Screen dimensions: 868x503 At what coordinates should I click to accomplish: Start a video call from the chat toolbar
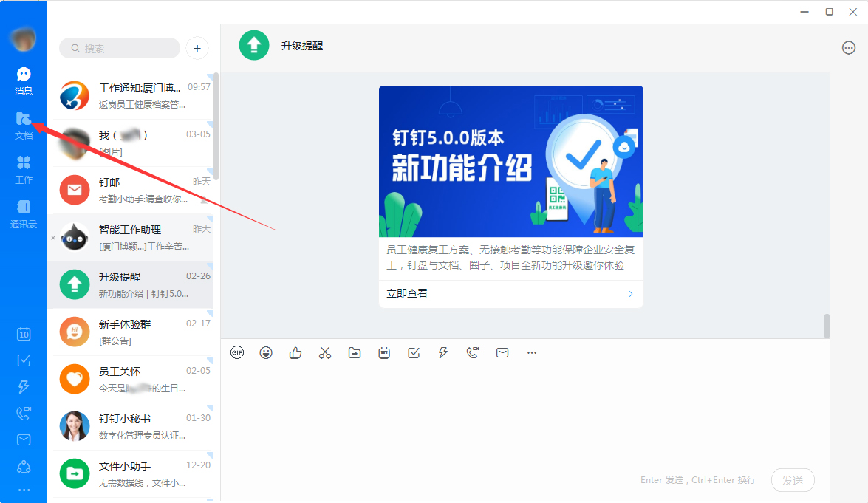pos(473,352)
